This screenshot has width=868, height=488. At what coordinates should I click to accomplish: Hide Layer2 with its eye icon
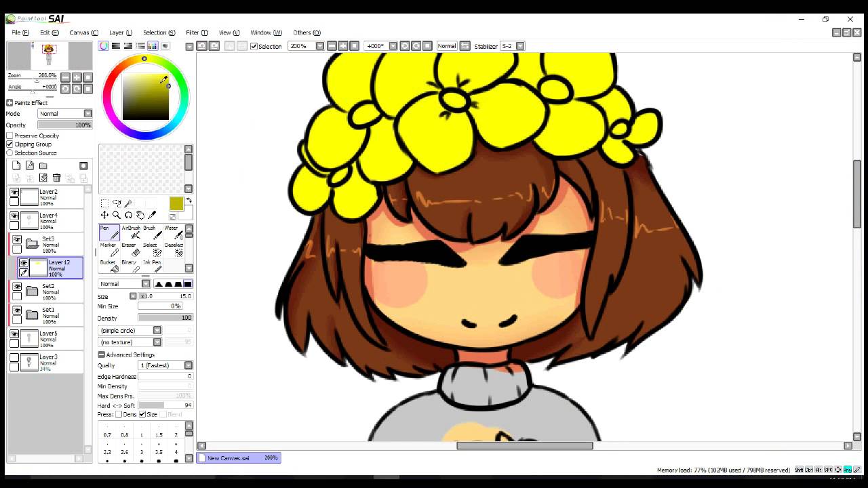(x=14, y=192)
